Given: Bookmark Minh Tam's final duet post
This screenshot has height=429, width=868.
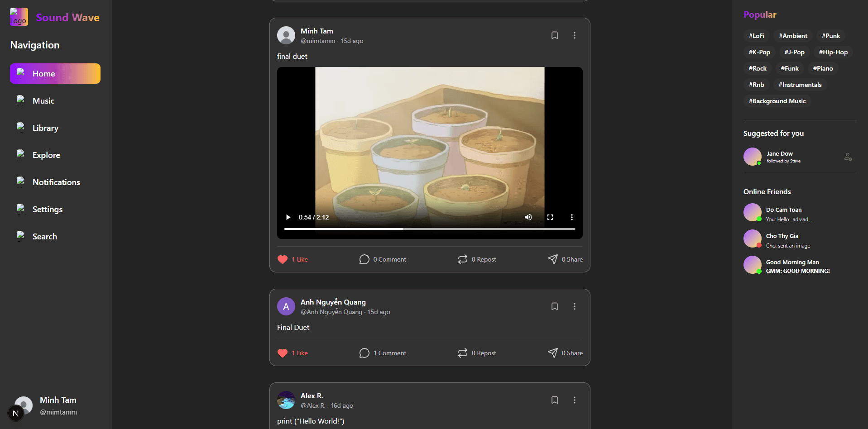Looking at the screenshot, I should tap(554, 35).
